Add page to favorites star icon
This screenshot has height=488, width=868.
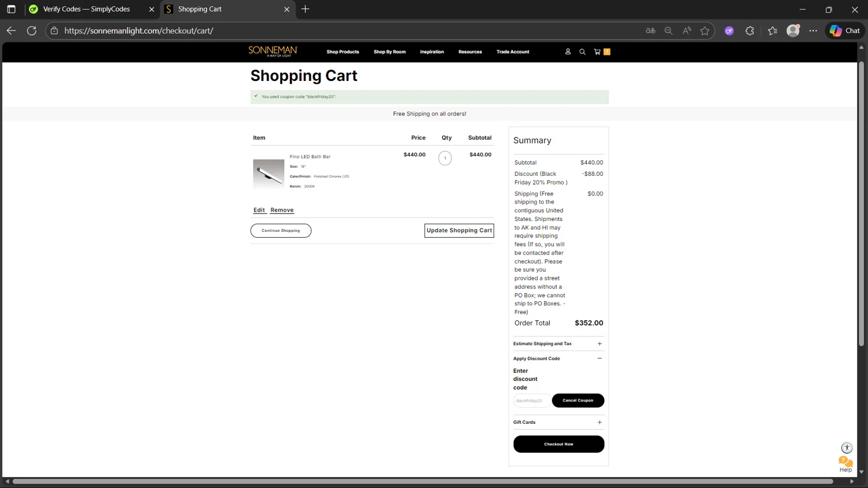point(705,31)
